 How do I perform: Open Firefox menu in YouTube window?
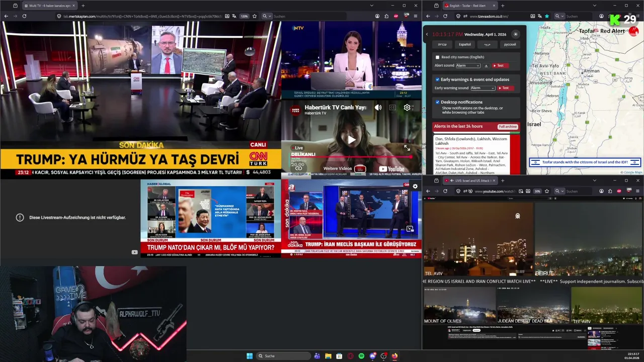pos(637,191)
